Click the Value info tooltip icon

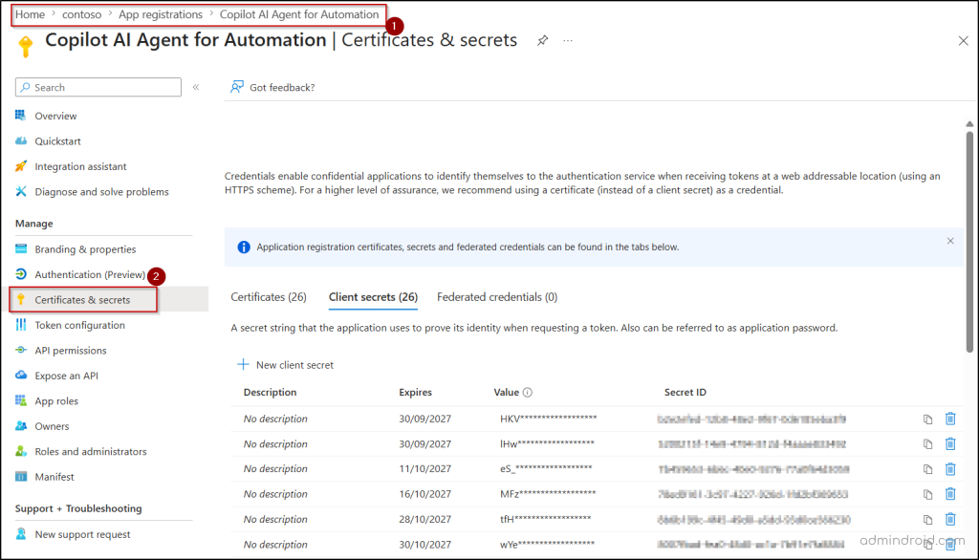point(528,393)
